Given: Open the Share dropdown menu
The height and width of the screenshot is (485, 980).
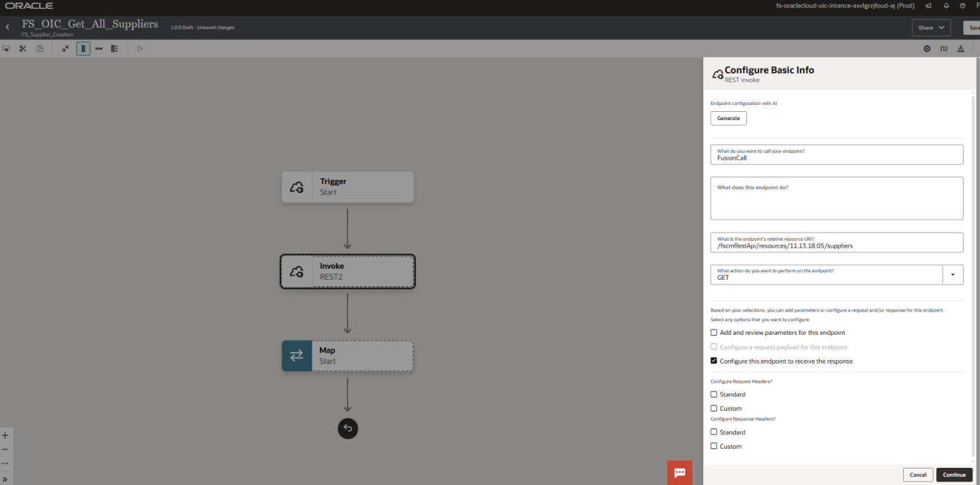Looking at the screenshot, I should point(931,27).
